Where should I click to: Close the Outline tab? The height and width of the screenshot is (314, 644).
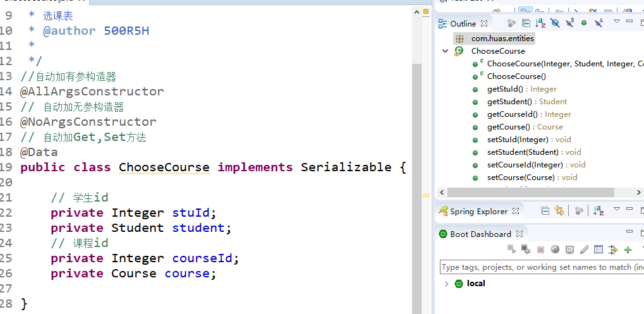484,23
